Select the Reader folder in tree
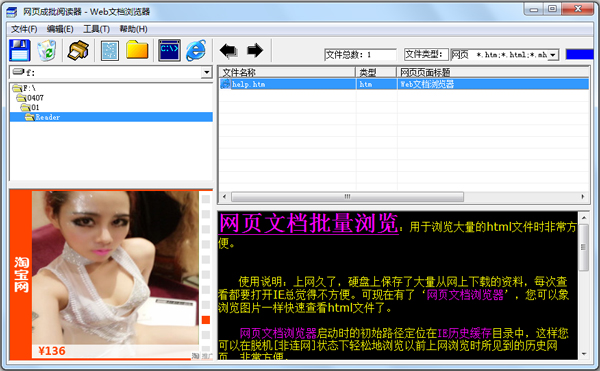Viewport: 600px width, 371px height. [111, 117]
